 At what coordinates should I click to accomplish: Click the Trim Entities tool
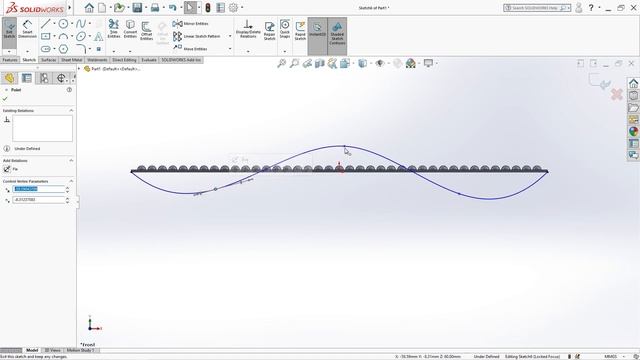pyautogui.click(x=113, y=29)
